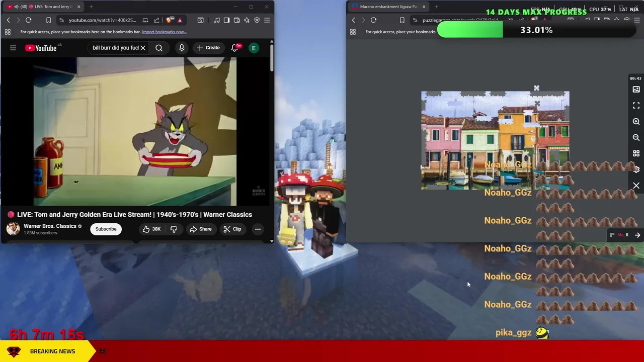Go to YouTube home via logo

point(41,48)
